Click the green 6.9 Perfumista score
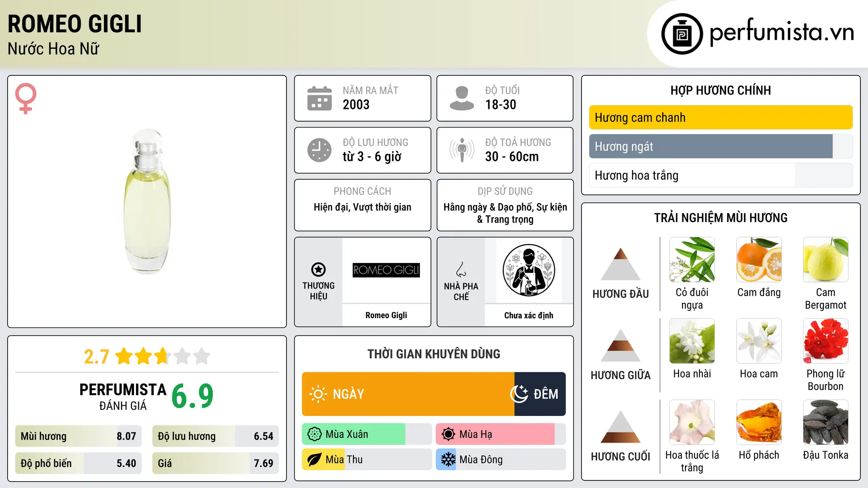The height and width of the screenshot is (488, 868). pyautogui.click(x=192, y=396)
